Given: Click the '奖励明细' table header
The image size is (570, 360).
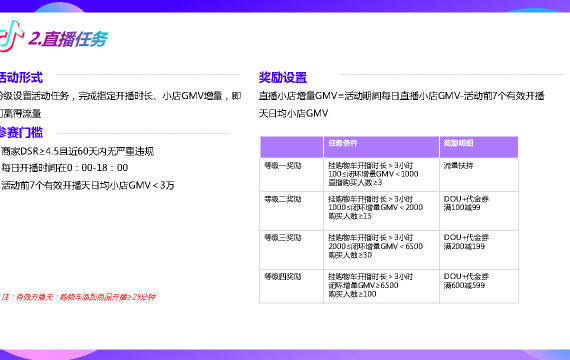Looking at the screenshot, I should point(458,143).
